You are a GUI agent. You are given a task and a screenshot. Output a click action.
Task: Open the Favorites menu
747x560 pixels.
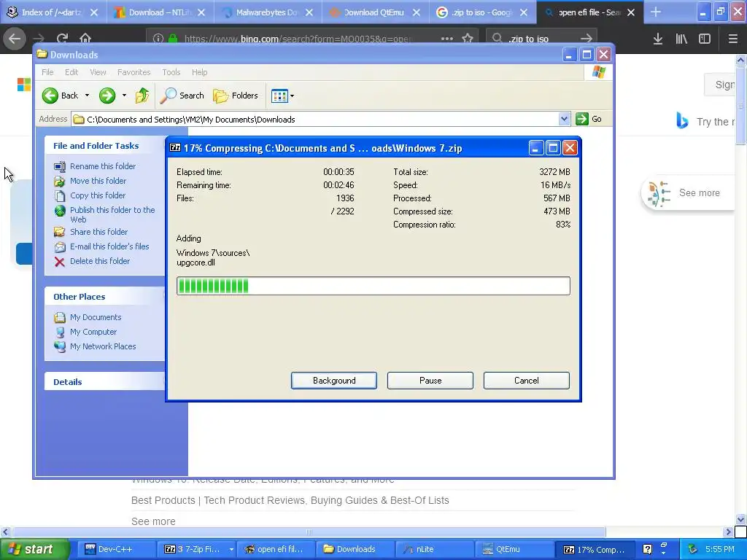tap(134, 72)
